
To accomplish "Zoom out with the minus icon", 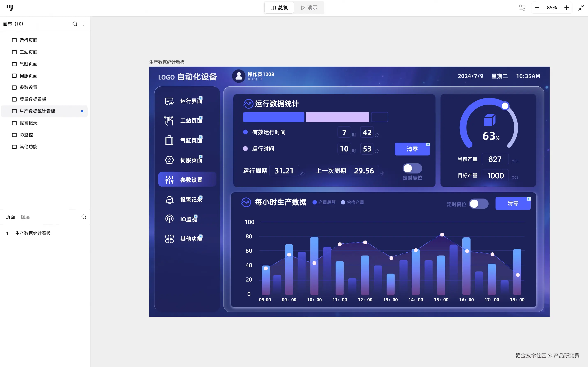I will (537, 8).
